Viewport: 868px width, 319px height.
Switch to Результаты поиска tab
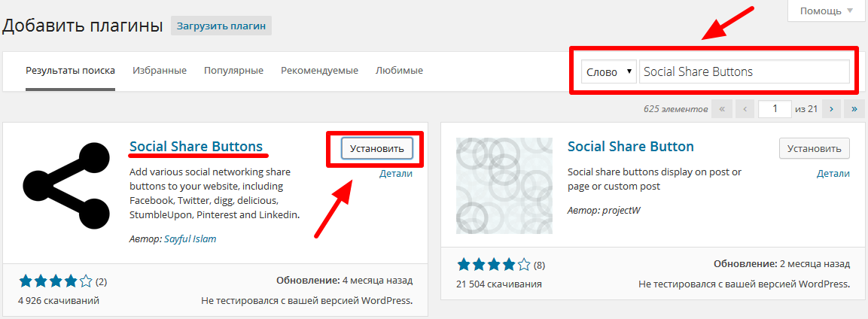(70, 71)
